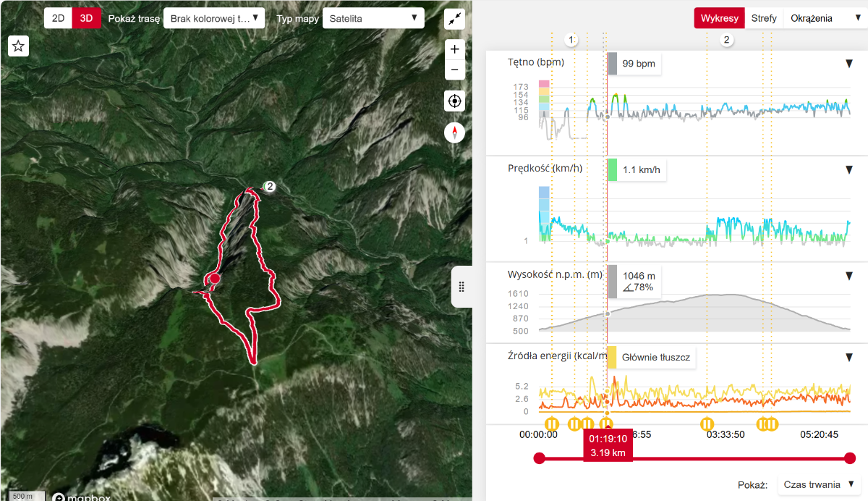Switch map to 2D view
Viewport: 868px width, 501px height.
(58, 19)
